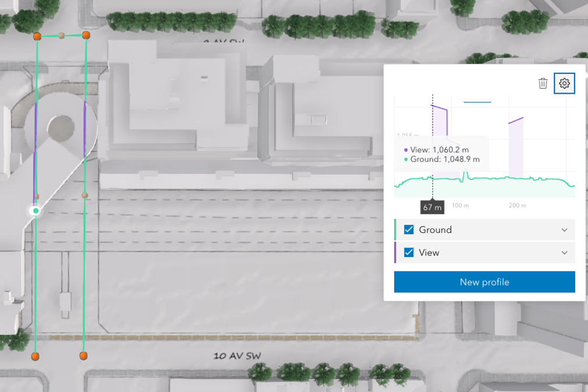Select the bottom-right orange line vertex
This screenshot has height=392, width=588.
point(83,355)
